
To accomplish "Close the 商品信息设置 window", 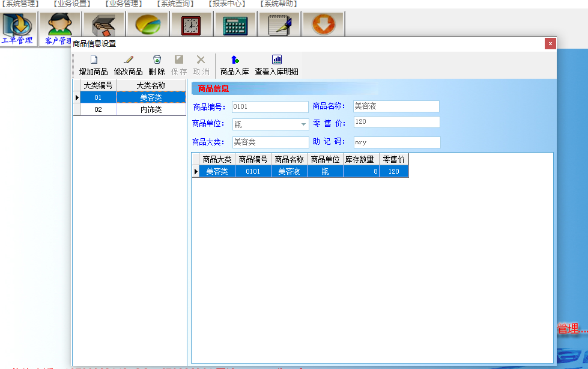I will coord(550,43).
